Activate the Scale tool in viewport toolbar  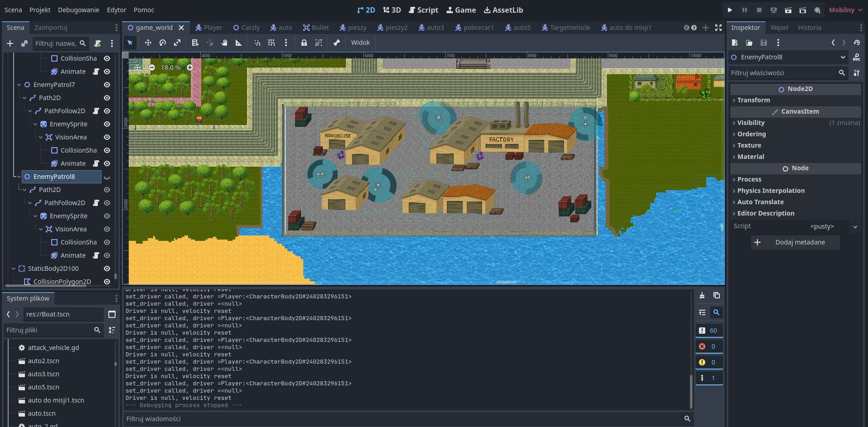point(177,43)
